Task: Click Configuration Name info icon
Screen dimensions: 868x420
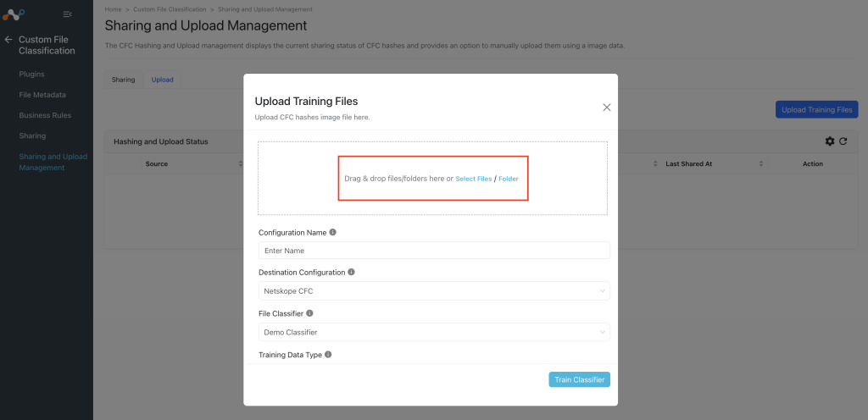Action: (332, 232)
